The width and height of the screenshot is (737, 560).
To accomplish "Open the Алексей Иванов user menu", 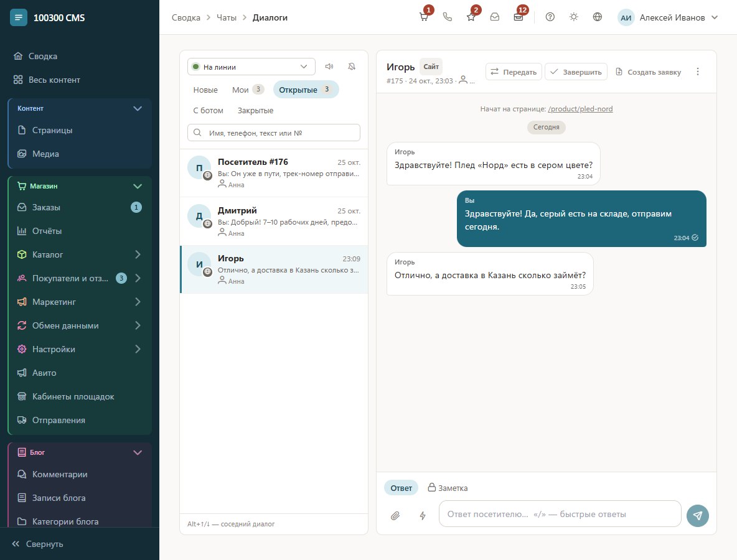I will click(668, 17).
